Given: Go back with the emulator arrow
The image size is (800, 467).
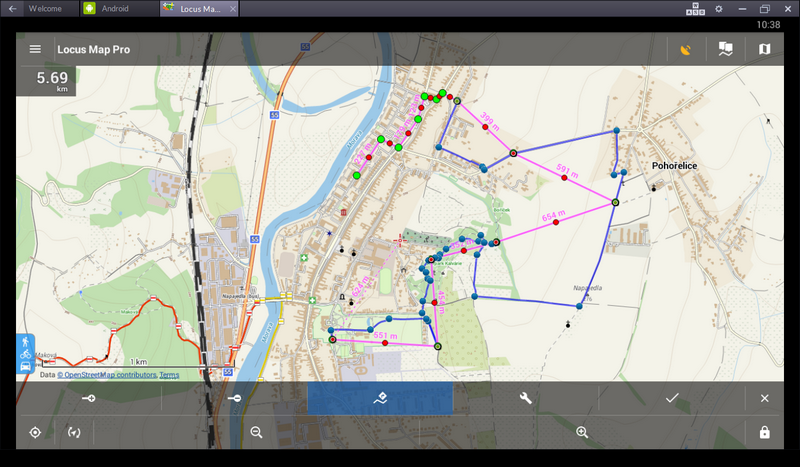Looking at the screenshot, I should [12, 9].
